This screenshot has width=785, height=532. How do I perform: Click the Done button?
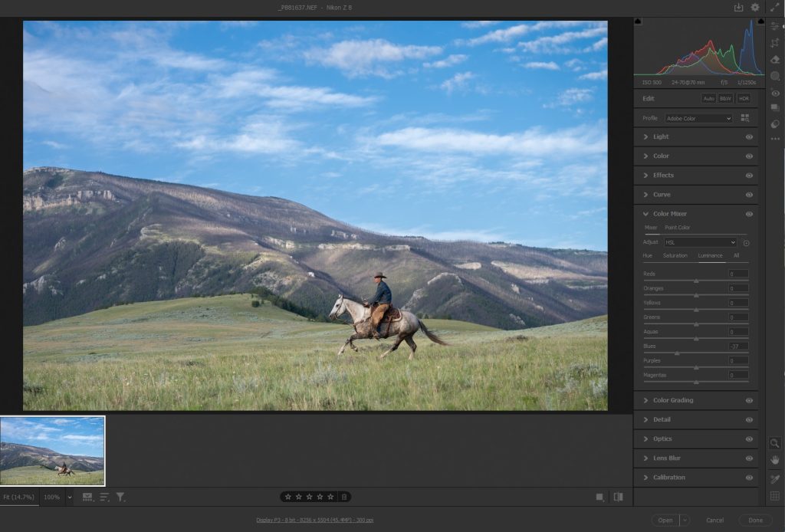tap(755, 521)
